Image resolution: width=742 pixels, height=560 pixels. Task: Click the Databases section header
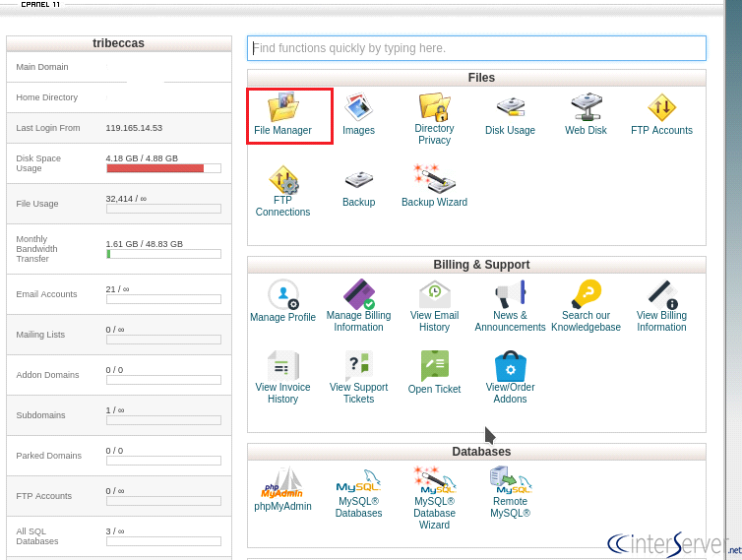(x=476, y=452)
